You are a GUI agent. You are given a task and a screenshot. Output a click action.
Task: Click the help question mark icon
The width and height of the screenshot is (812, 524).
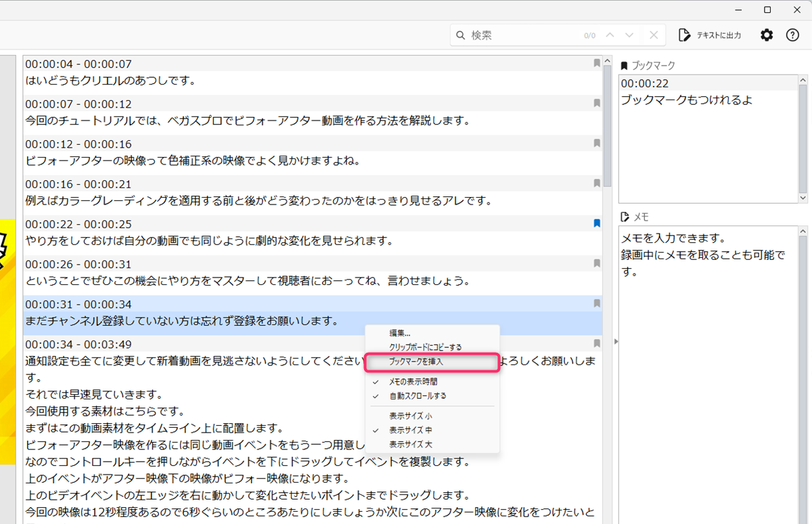click(792, 35)
